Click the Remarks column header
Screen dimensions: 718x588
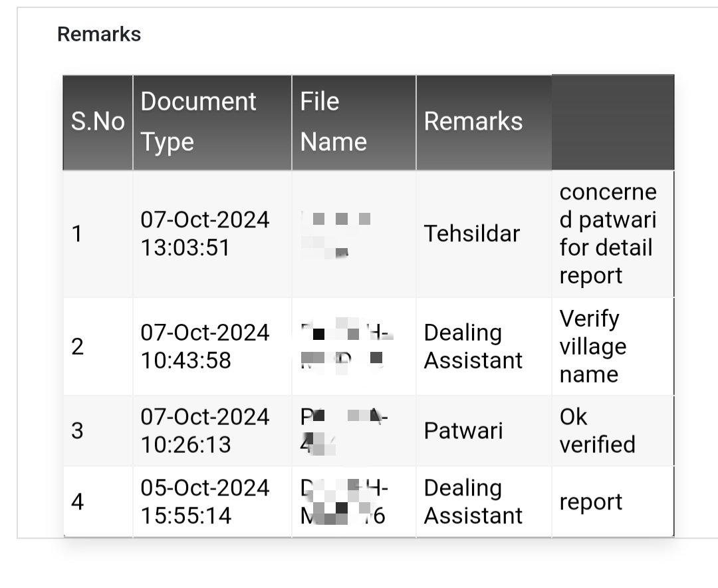474,121
